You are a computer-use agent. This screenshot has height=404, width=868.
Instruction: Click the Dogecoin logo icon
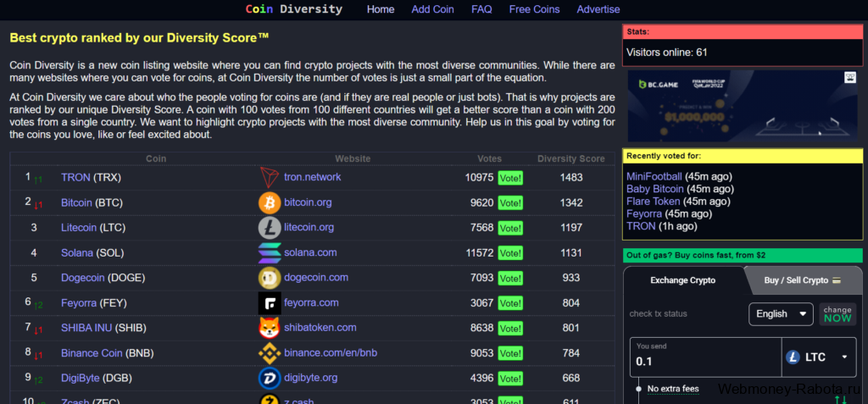(x=270, y=278)
